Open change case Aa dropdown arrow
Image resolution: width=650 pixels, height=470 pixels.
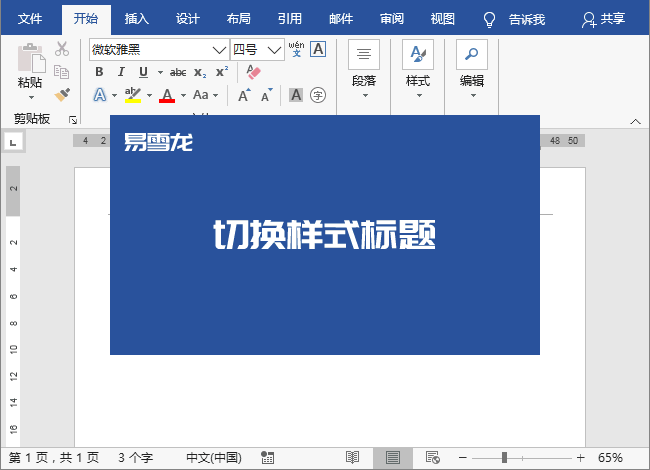point(216,96)
